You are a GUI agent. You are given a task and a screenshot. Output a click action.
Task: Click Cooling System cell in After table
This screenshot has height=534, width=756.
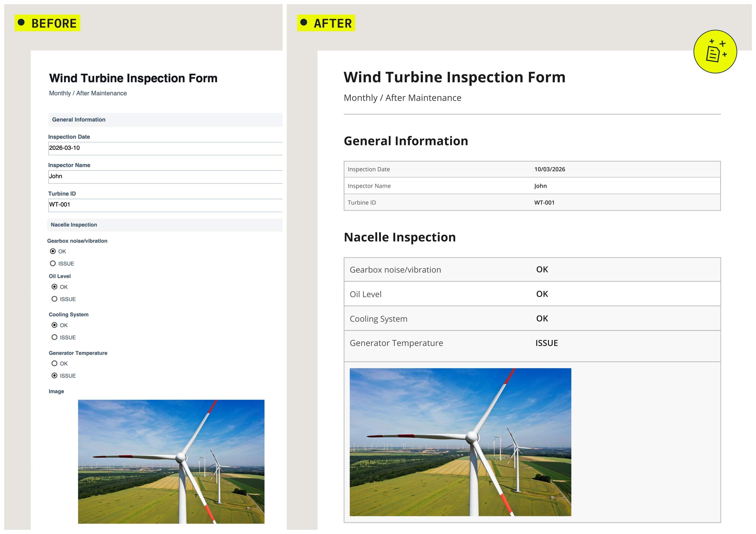point(378,319)
